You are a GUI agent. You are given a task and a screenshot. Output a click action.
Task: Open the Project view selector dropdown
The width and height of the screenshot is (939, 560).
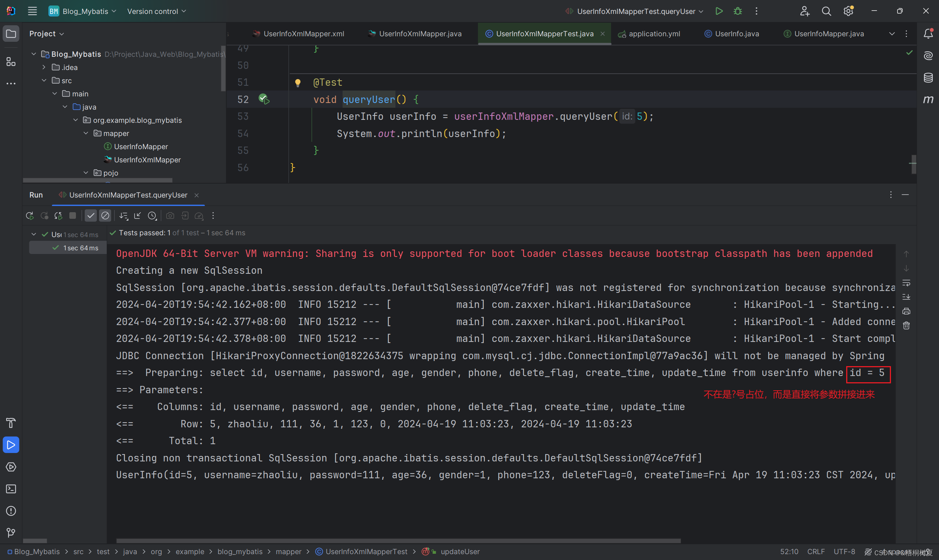tap(47, 34)
